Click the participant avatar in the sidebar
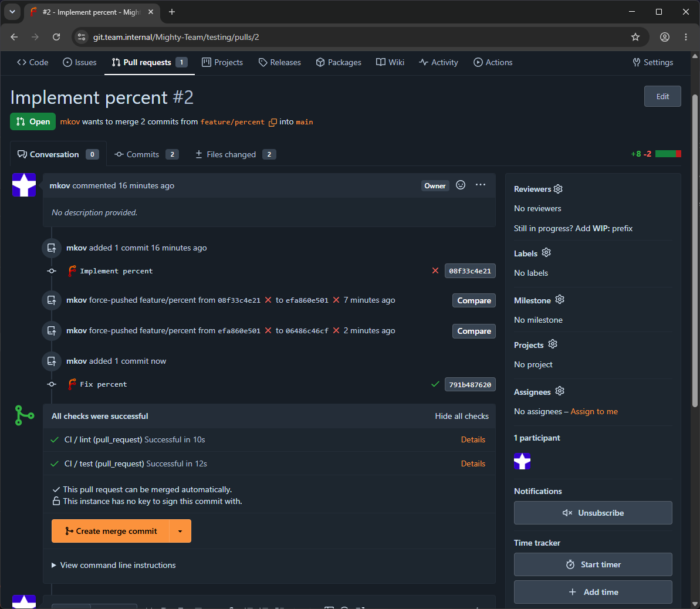 click(x=522, y=461)
